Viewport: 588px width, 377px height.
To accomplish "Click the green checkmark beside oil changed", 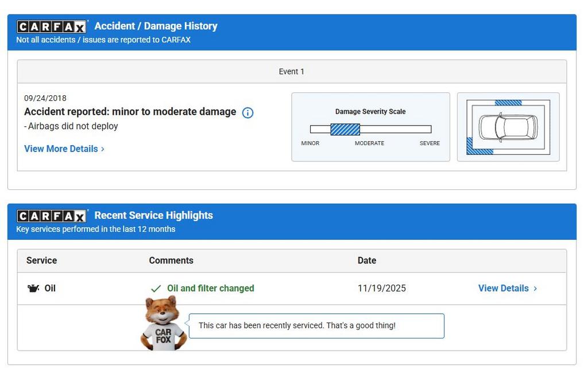I will click(x=156, y=289).
